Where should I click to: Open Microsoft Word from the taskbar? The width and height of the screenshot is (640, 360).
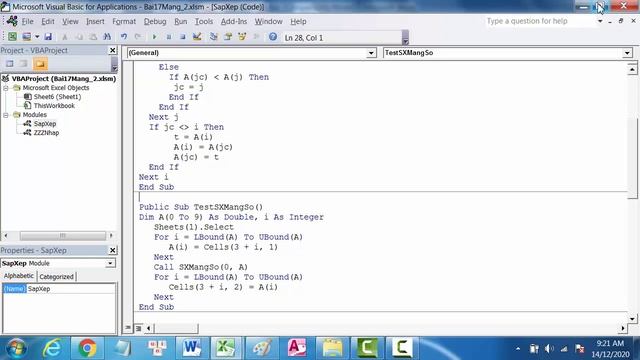192,348
